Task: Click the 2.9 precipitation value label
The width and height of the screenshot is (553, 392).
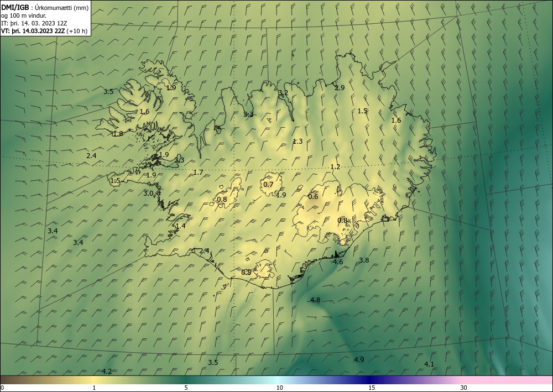Action: pos(340,88)
